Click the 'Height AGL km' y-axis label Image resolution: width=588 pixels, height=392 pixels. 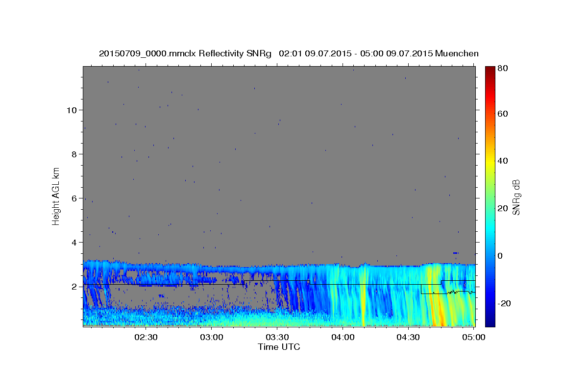coord(56,196)
